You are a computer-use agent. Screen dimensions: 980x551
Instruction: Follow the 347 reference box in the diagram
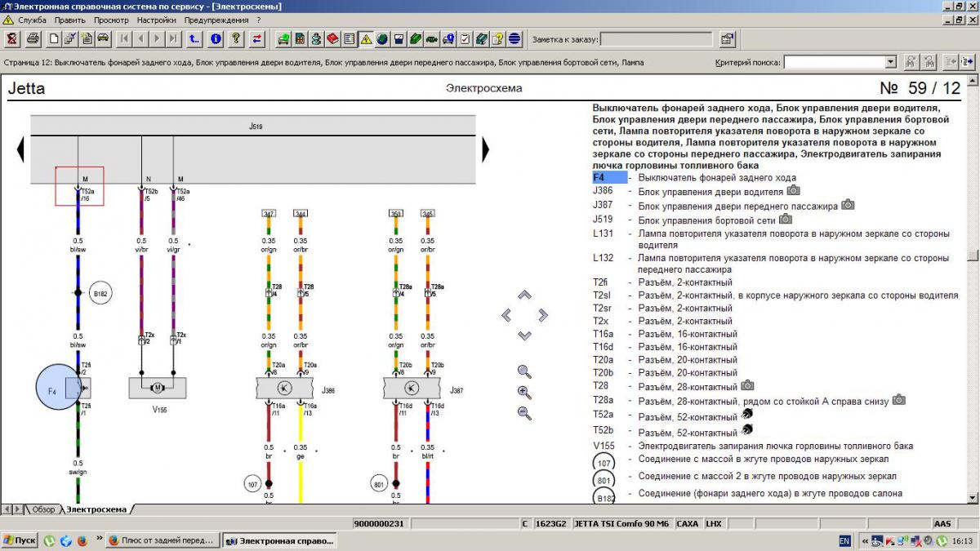tap(269, 214)
